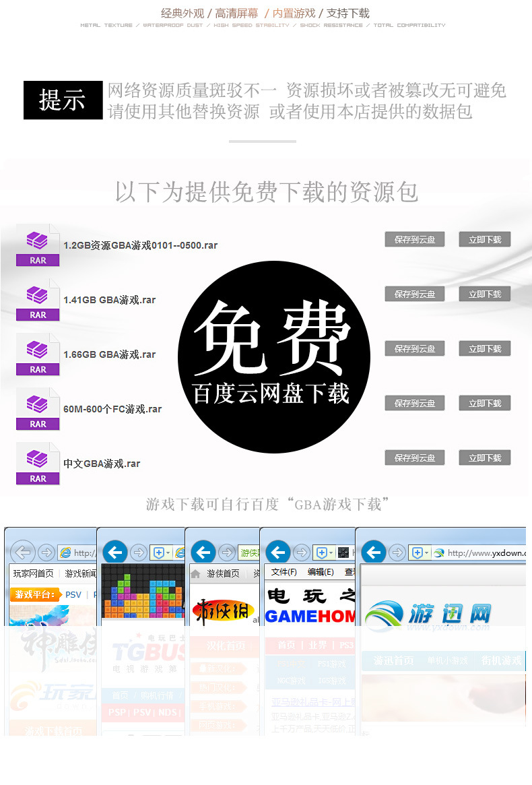The width and height of the screenshot is (532, 785).
Task: Click the RAR icon beside 1.66GB GBA游戏.rar
Action: [38, 354]
